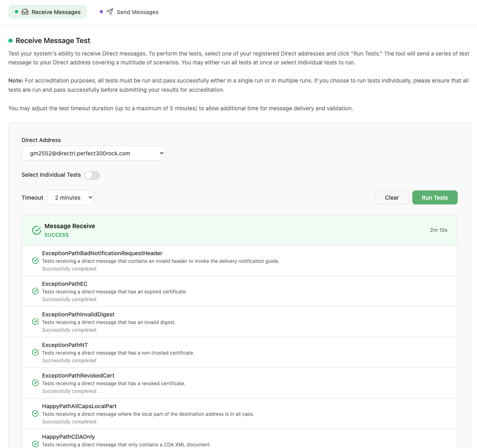Click 'Successfully completed.' under HappyPathAllCapsLocalPart

(x=69, y=422)
